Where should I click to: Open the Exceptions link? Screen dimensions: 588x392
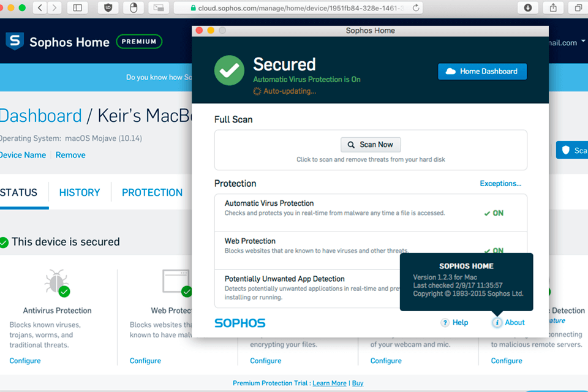(500, 183)
